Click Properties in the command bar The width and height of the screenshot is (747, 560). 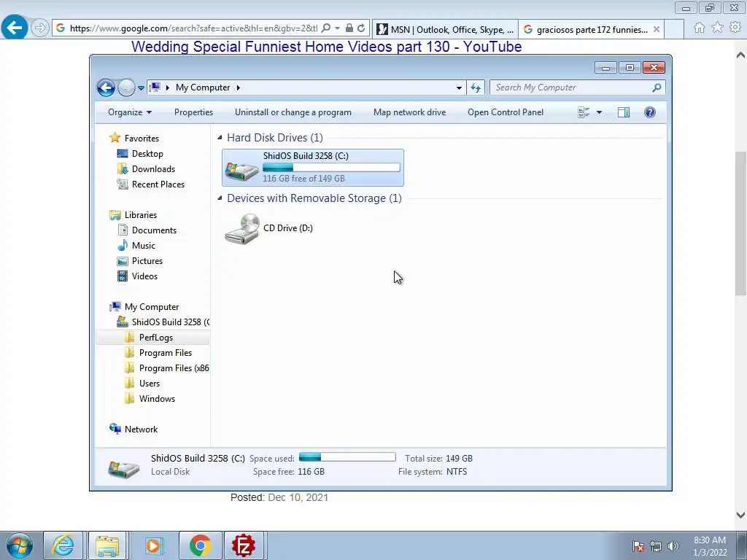pos(193,112)
